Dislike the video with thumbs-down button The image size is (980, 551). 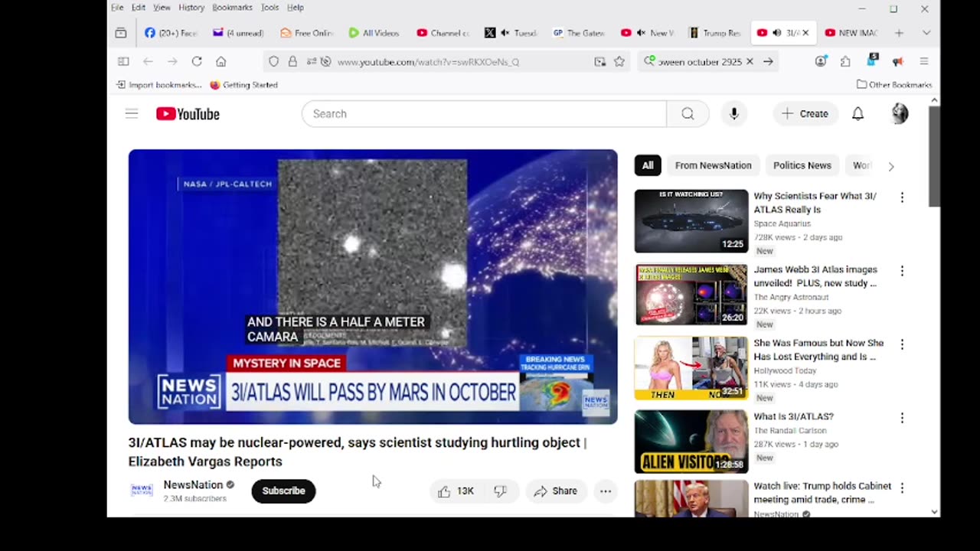[x=500, y=491]
